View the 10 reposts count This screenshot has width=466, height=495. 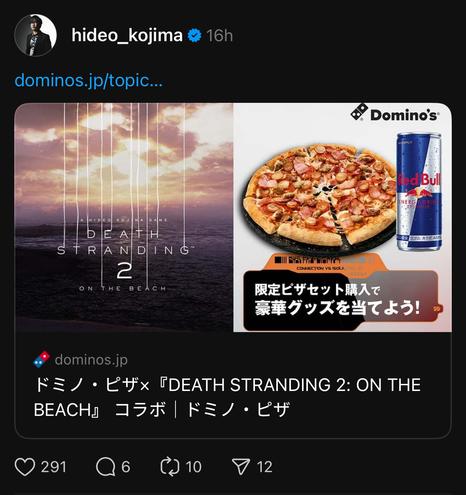(194, 467)
